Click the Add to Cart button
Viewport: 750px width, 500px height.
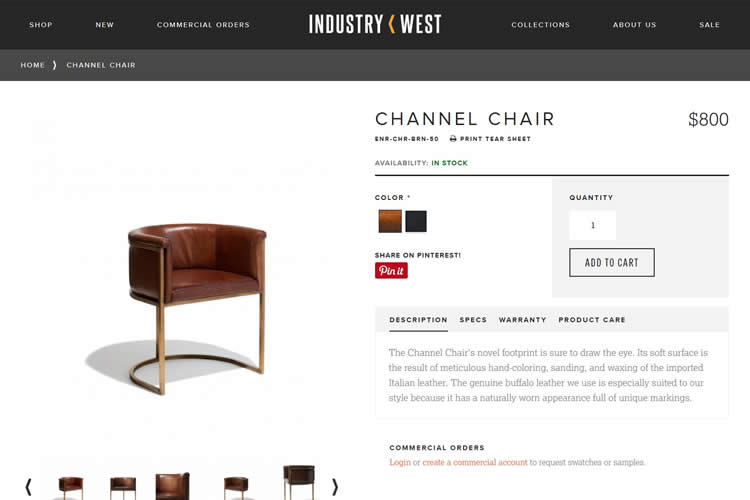(x=611, y=263)
